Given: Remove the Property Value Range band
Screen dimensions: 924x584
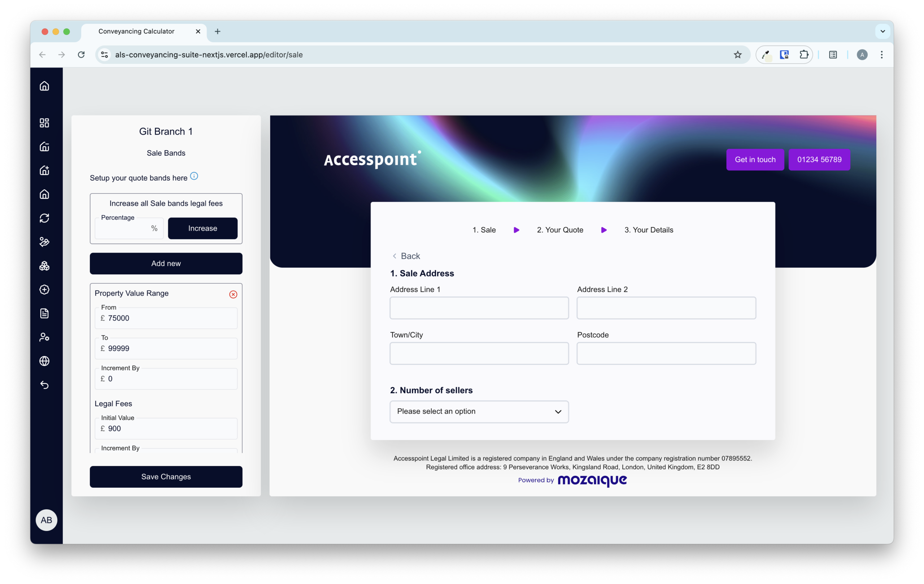Looking at the screenshot, I should coord(233,294).
